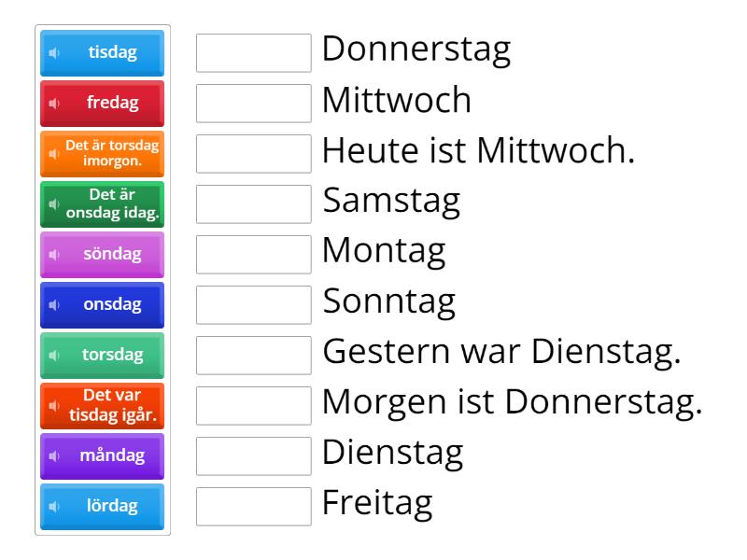Click the answer box beside "Heute ist Mittwoch."
747x560 pixels.
coord(254,154)
